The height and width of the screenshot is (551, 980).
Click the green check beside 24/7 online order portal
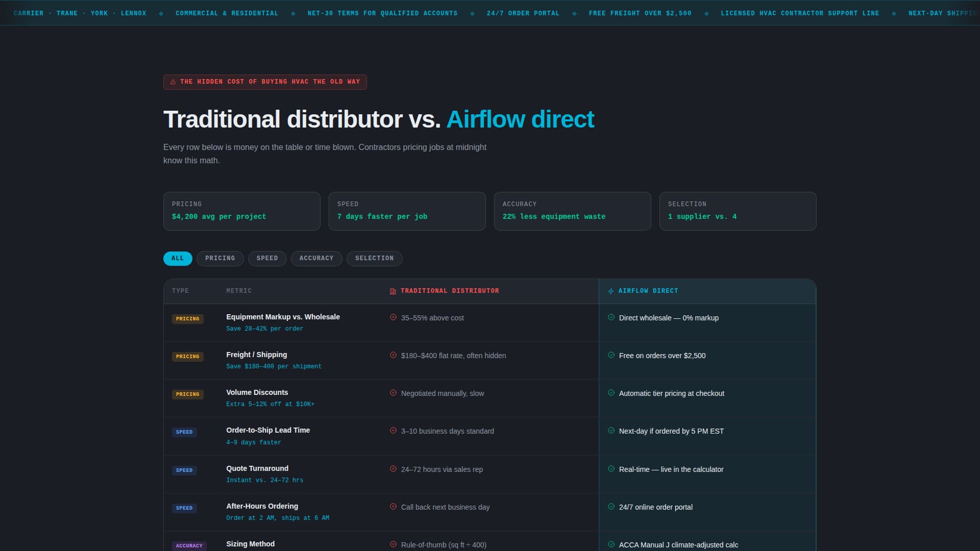pyautogui.click(x=610, y=507)
